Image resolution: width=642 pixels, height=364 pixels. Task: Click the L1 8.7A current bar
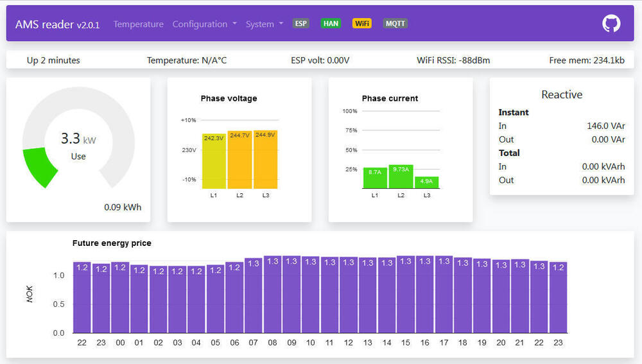click(374, 178)
